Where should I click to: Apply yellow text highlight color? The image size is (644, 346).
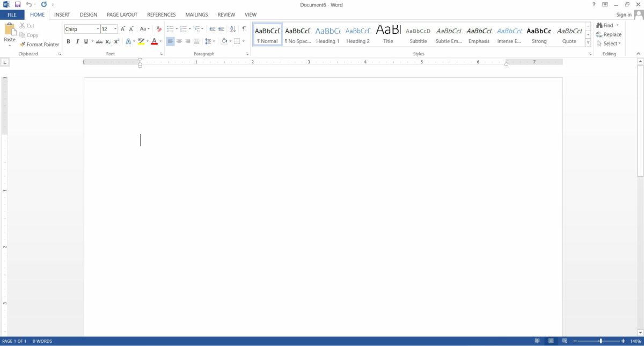(x=141, y=41)
